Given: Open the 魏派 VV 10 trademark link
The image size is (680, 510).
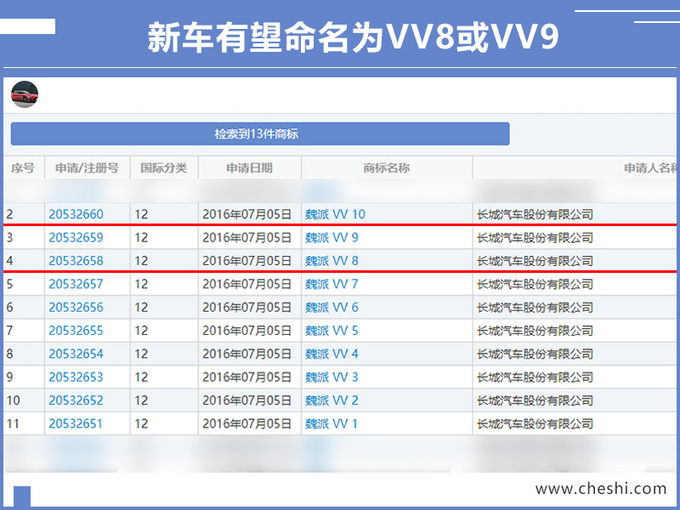Looking at the screenshot, I should point(335,214).
